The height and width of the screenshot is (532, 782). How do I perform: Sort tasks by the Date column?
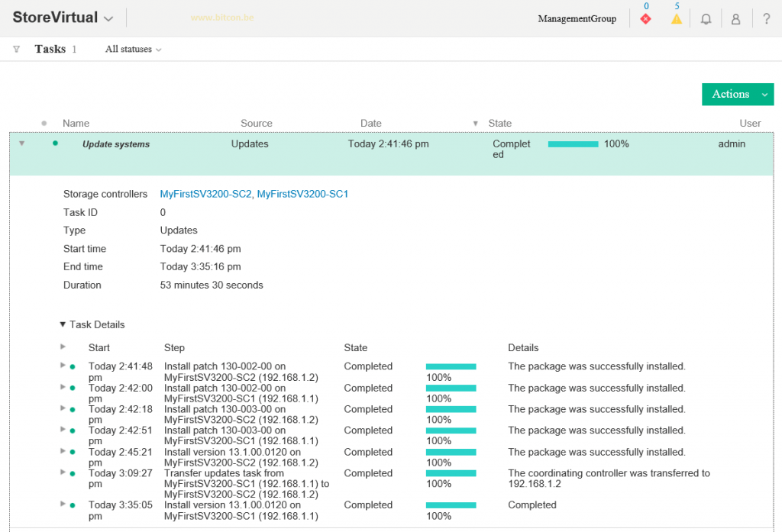pyautogui.click(x=371, y=123)
